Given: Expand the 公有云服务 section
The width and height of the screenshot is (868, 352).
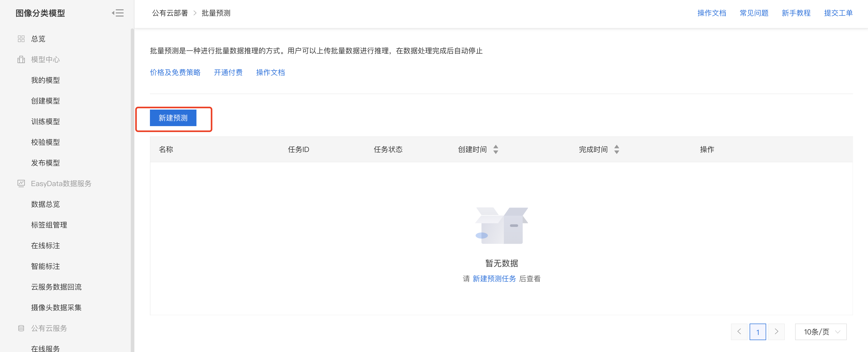Looking at the screenshot, I should tap(49, 328).
